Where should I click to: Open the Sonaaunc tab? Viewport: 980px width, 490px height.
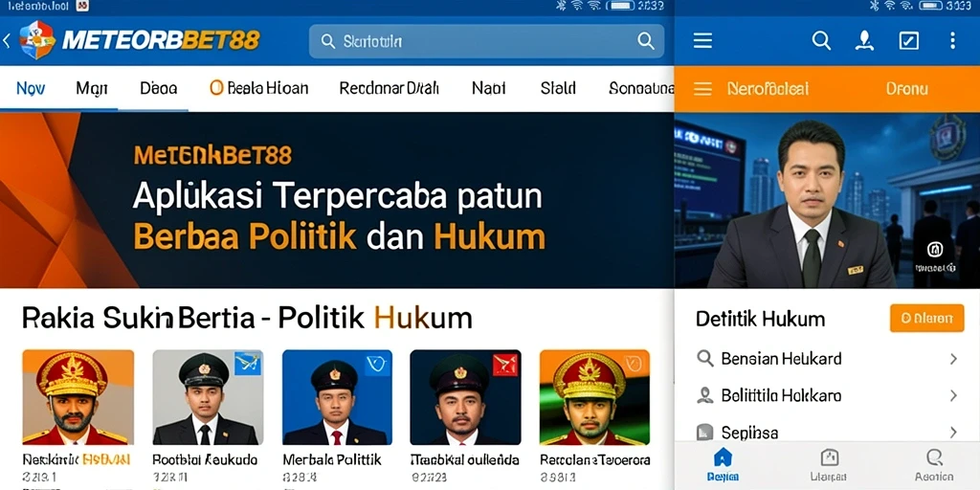[x=640, y=88]
